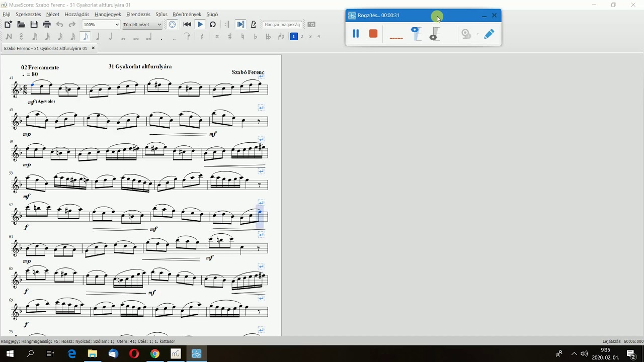Select voice 4

click(x=318, y=37)
